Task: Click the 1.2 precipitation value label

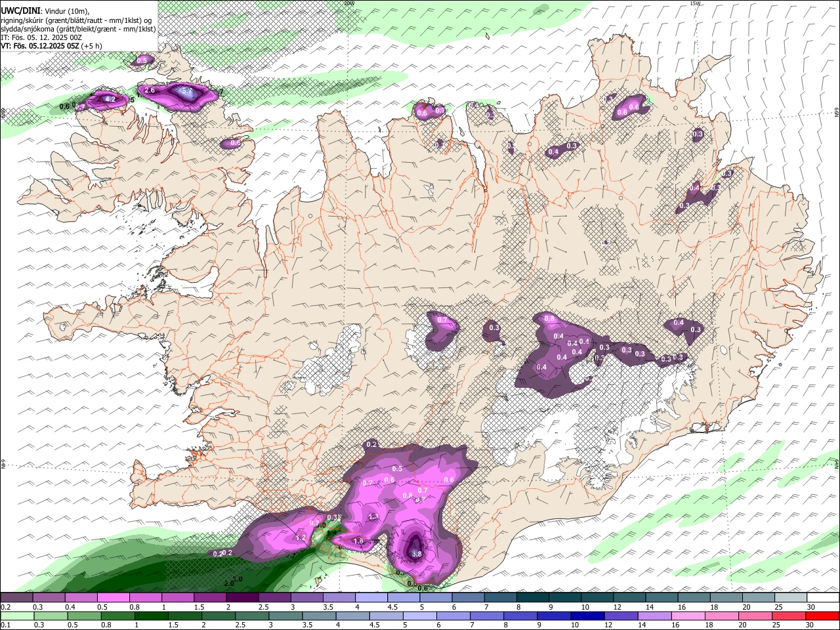Action: [x=301, y=537]
